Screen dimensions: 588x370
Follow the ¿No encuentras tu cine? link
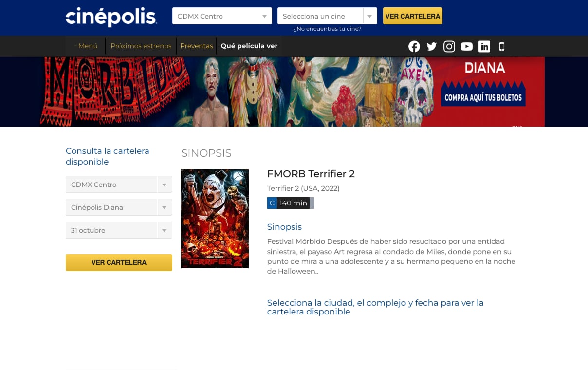click(327, 29)
